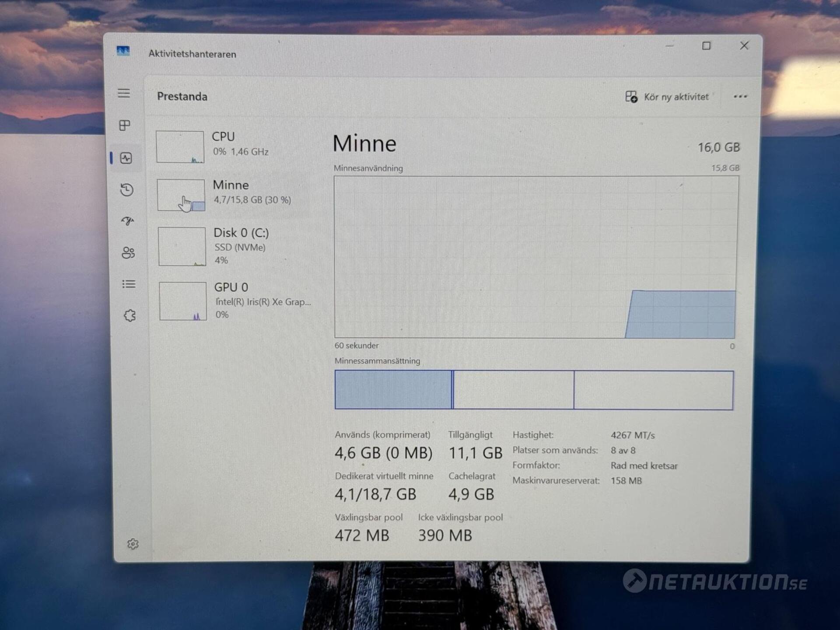Maximize the Aktivitetshanteraren window
Screen dimensions: 840x630
click(706, 46)
